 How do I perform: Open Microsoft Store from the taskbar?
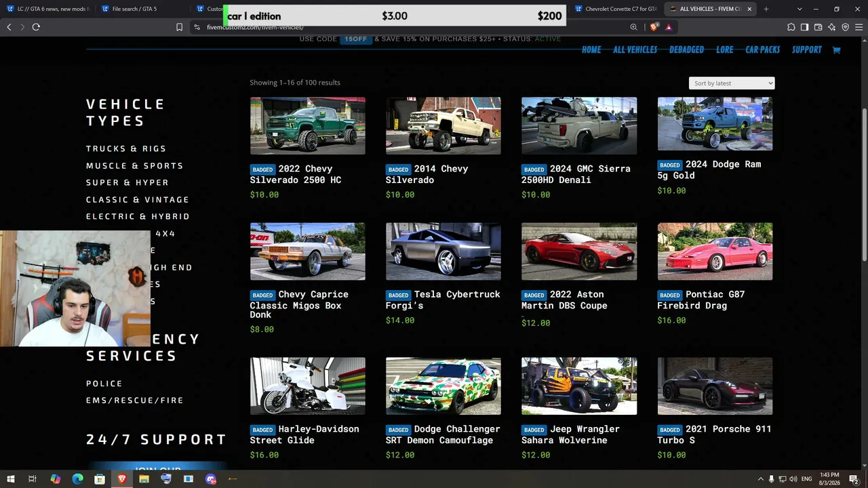pos(100,479)
